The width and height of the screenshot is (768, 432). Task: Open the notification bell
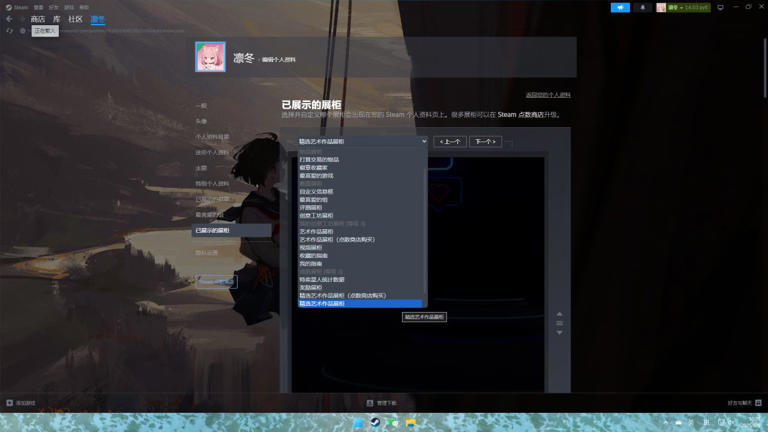pyautogui.click(x=643, y=7)
